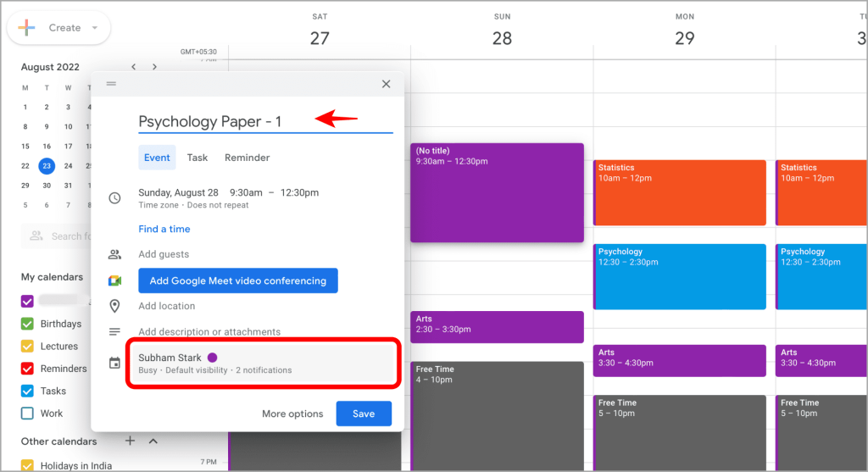
Task: Toggle the Birthdays calendar checkbox
Action: (x=27, y=324)
